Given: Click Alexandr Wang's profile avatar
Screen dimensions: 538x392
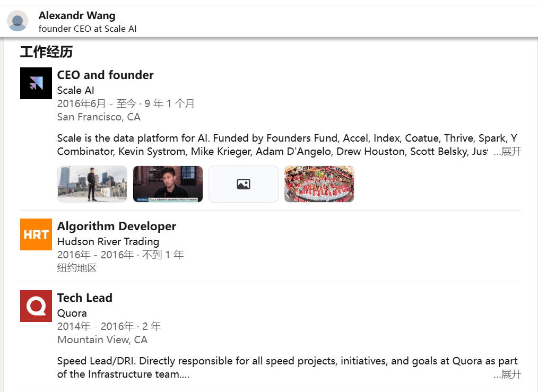Looking at the screenshot, I should point(18,21).
